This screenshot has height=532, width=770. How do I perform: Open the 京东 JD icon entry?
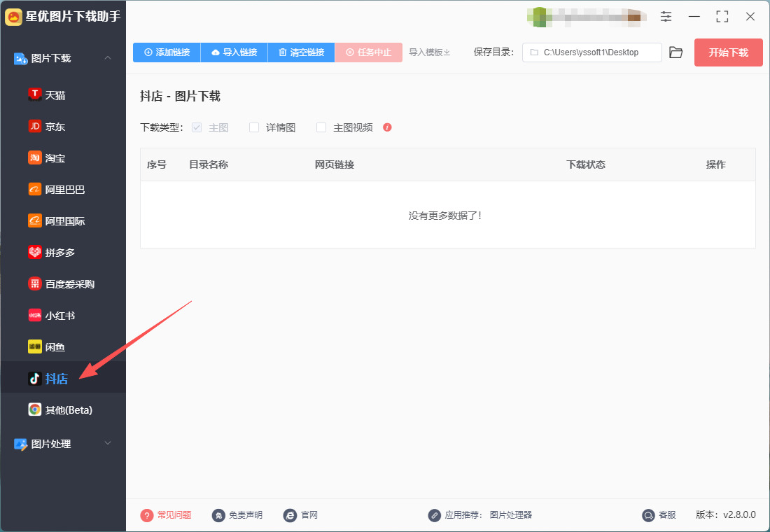click(x=34, y=126)
